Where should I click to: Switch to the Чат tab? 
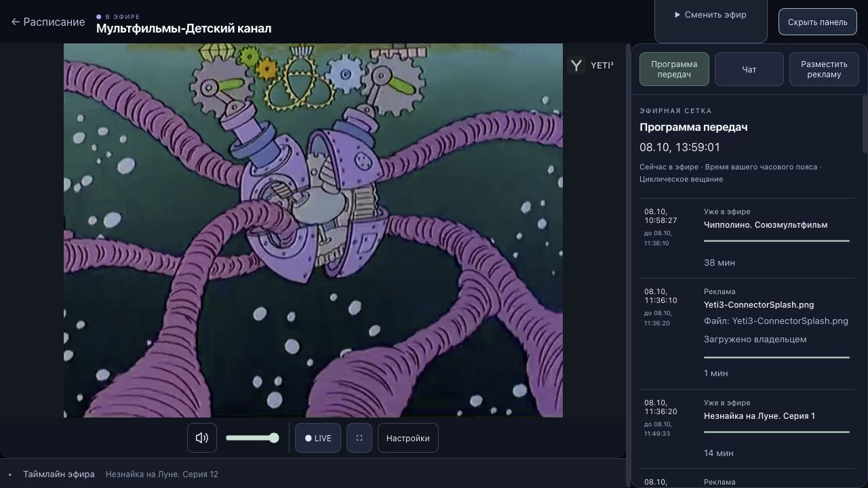pyautogui.click(x=749, y=69)
